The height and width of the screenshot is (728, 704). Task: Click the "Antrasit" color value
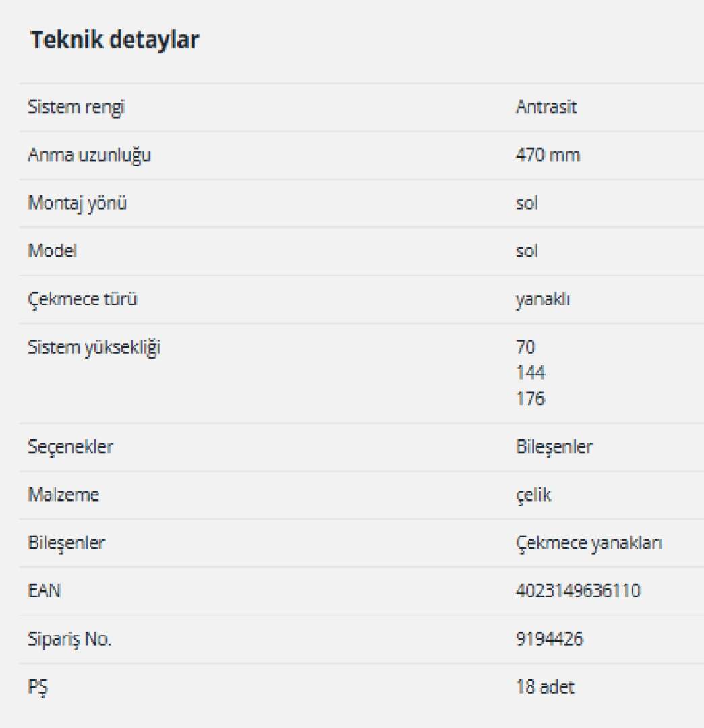coord(546,107)
